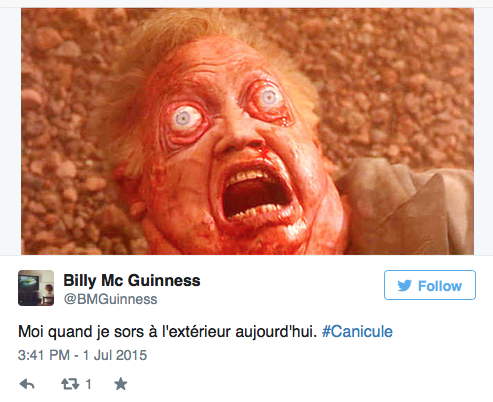The height and width of the screenshot is (402, 493).
Task: Enlarge the attached photo of screaming face
Action: [x=247, y=132]
